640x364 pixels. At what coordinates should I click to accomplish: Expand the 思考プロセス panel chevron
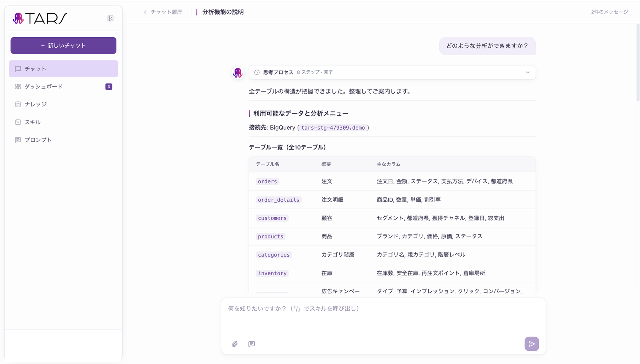(x=527, y=72)
